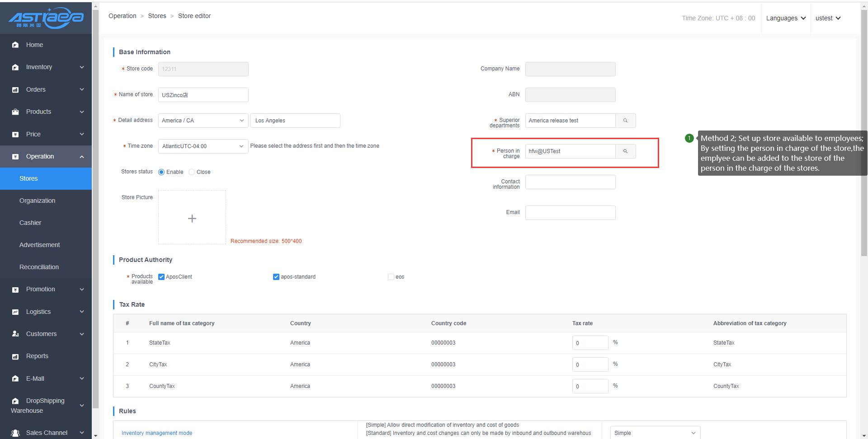
Task: Enable the eos product checkbox
Action: tap(391, 277)
